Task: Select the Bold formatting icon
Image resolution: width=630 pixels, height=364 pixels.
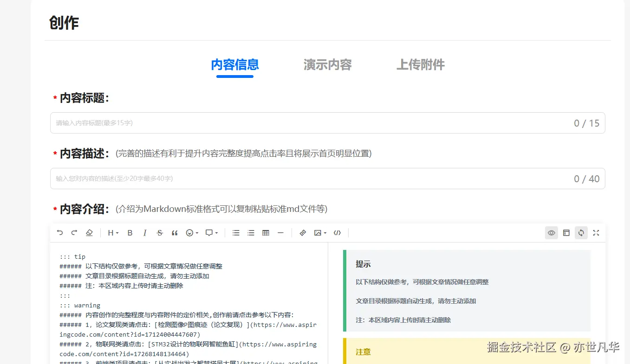Action: (130, 232)
